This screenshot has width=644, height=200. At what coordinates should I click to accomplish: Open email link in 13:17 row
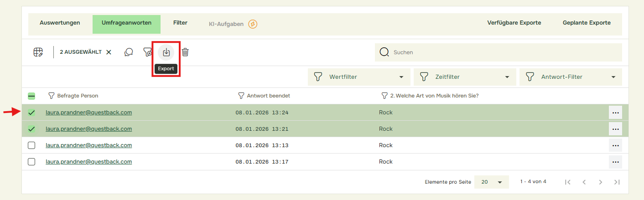tap(89, 162)
